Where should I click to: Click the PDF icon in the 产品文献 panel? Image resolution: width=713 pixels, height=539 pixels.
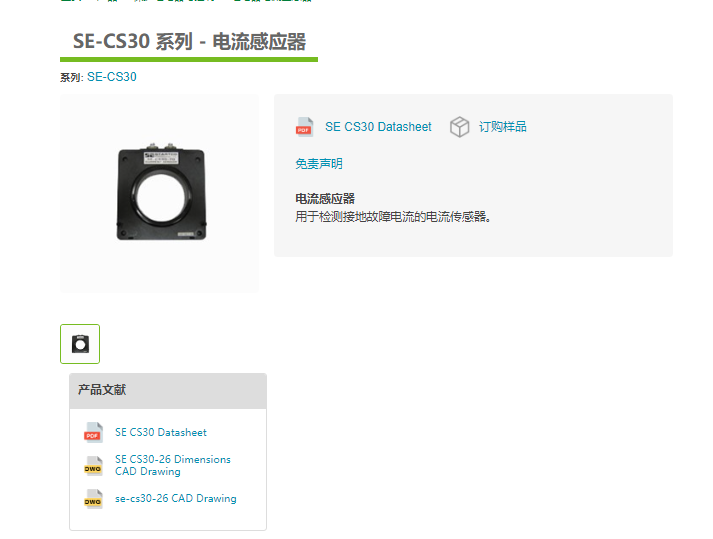(x=93, y=433)
